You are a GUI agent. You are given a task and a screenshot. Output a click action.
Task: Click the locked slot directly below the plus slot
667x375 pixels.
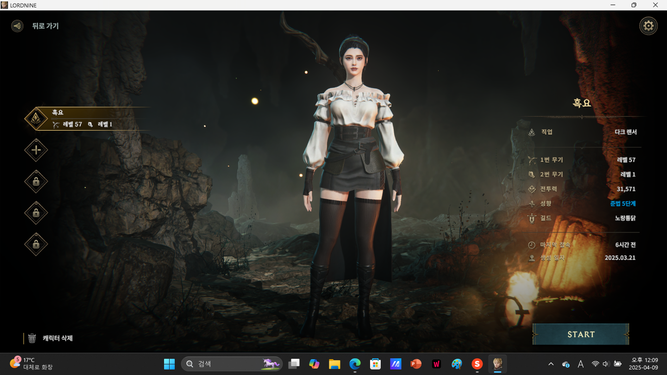click(36, 181)
